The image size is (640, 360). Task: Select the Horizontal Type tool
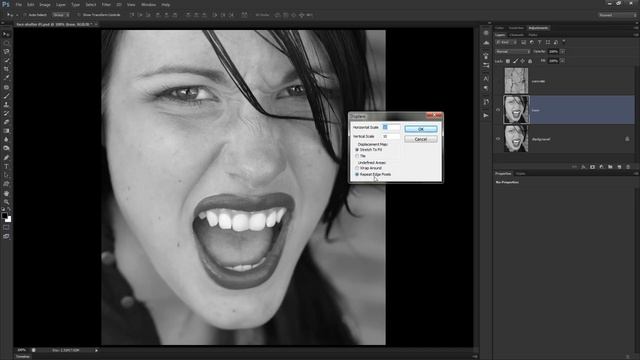pos(6,167)
